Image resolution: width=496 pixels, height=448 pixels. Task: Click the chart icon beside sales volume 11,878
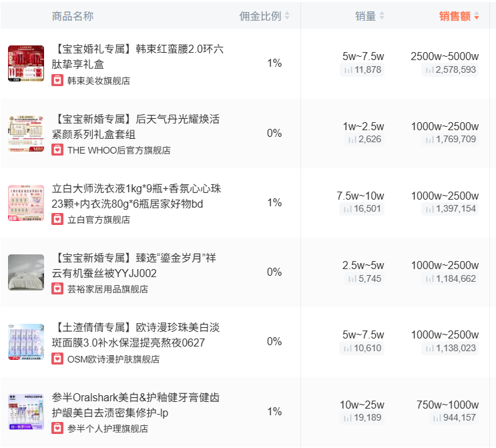click(348, 70)
